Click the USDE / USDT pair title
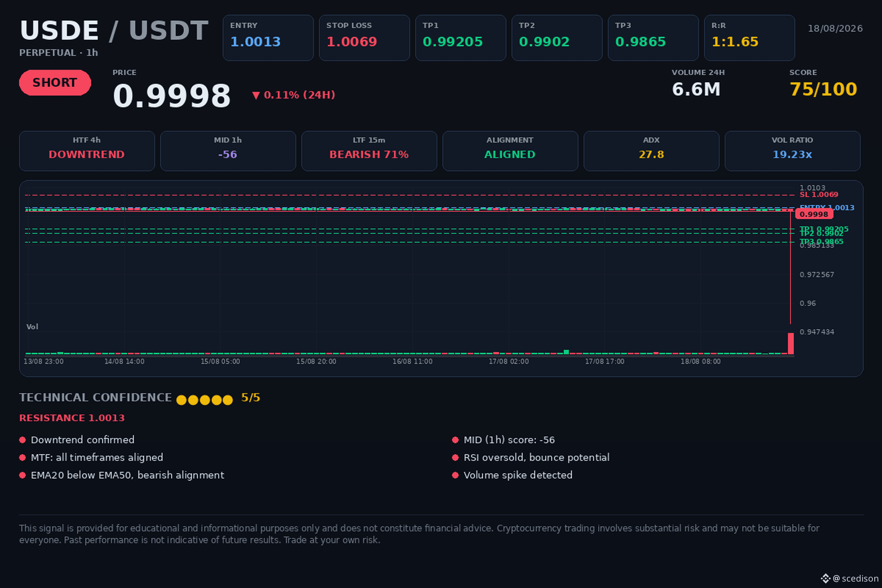Viewport: 882px width, 588px height. click(x=114, y=31)
